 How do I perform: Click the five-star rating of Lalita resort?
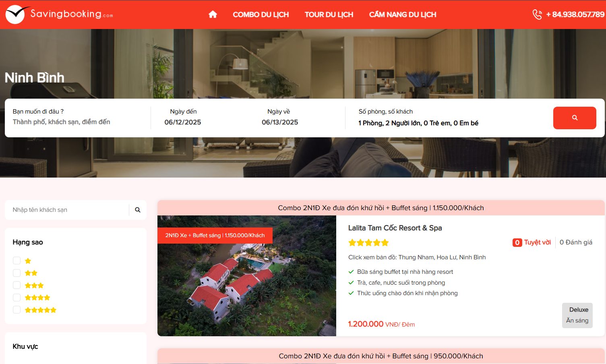coord(368,242)
